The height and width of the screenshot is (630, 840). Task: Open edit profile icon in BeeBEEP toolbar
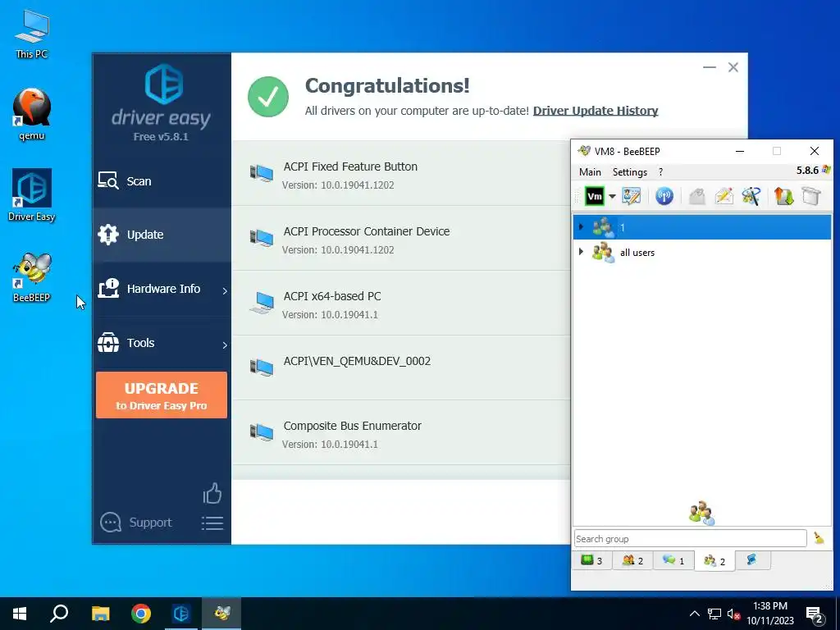click(631, 196)
